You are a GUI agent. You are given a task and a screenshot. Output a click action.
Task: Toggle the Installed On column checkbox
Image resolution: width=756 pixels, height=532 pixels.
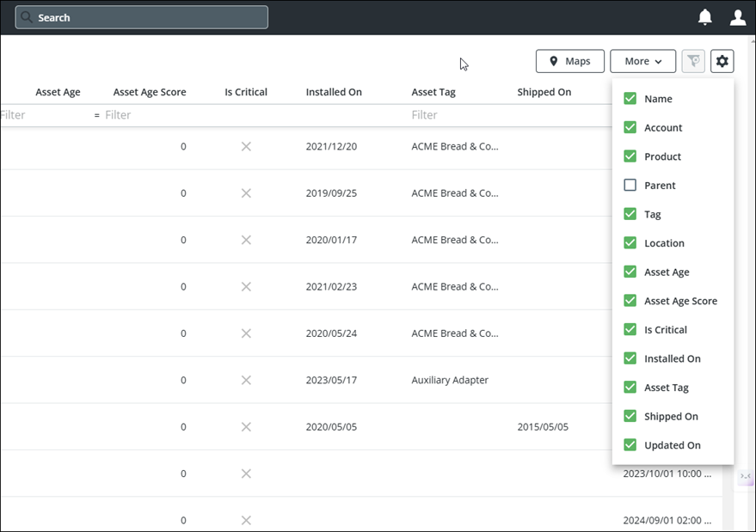(630, 358)
